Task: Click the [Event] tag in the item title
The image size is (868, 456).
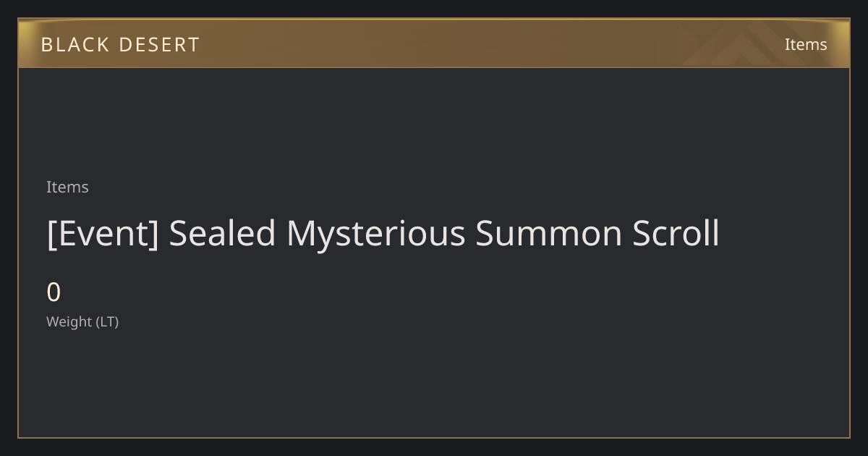Action: coord(103,234)
